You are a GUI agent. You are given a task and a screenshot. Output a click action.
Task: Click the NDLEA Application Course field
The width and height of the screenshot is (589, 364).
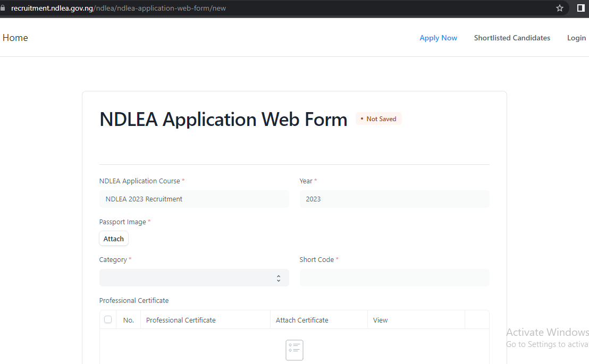coord(194,199)
